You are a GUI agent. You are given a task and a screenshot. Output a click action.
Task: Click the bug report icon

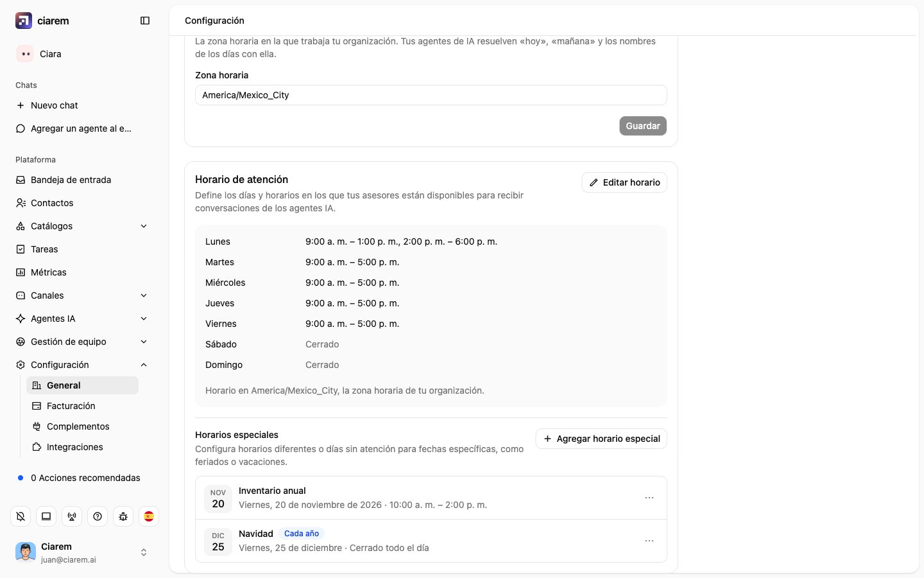coord(123,516)
